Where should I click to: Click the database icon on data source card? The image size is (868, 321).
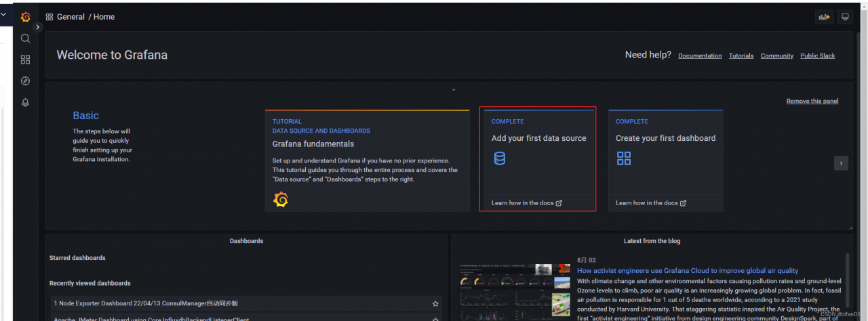[500, 158]
